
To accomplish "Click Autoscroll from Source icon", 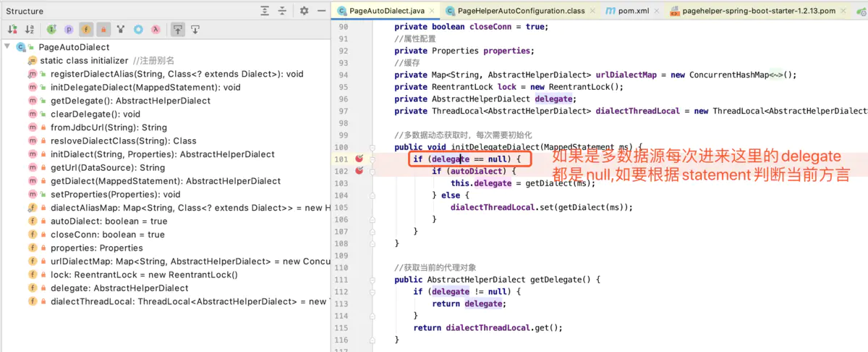I will click(x=195, y=30).
